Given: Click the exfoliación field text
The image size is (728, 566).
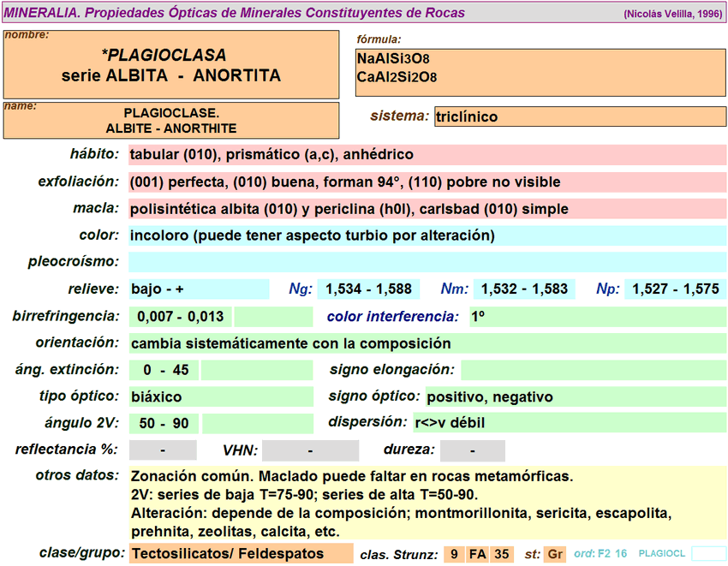Looking at the screenshot, I should 427,182.
